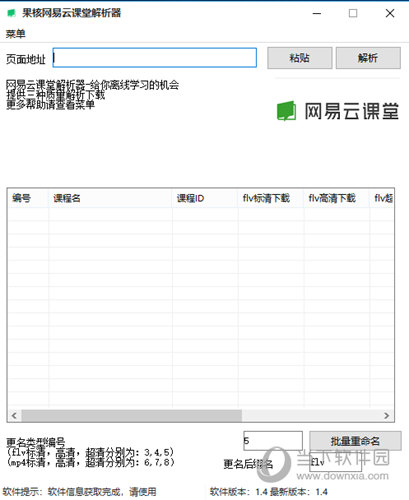This screenshot has height=500, width=409.
Task: Click the 页面地址 input field
Action: coord(155,58)
